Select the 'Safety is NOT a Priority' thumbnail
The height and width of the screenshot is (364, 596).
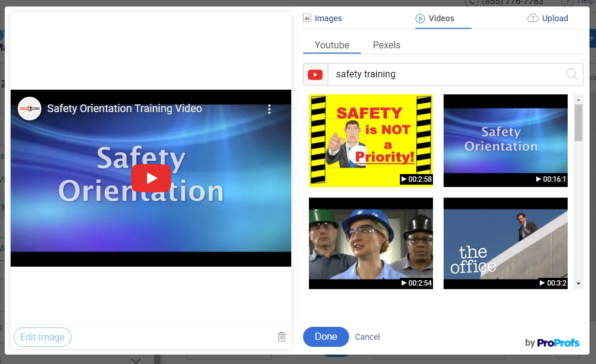[371, 140]
